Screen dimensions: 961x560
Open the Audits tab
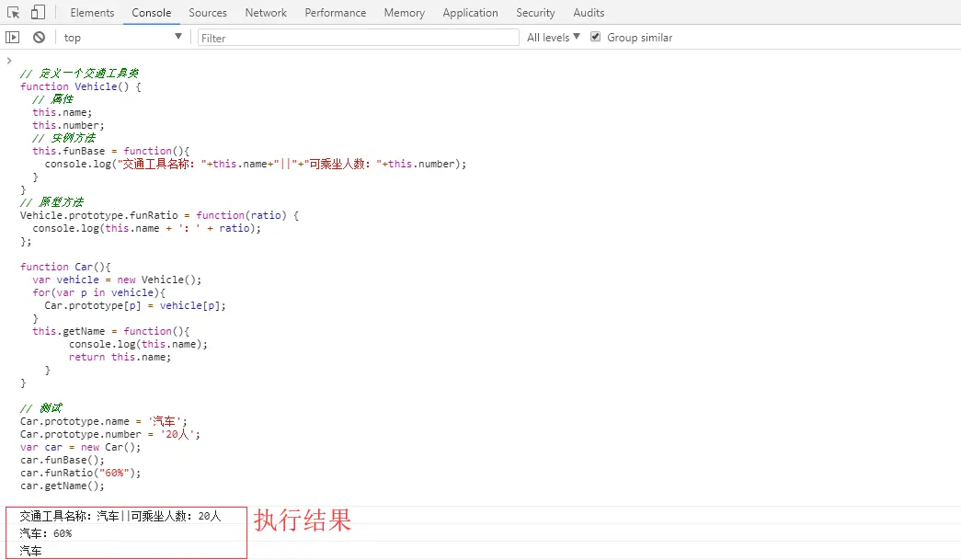click(589, 12)
